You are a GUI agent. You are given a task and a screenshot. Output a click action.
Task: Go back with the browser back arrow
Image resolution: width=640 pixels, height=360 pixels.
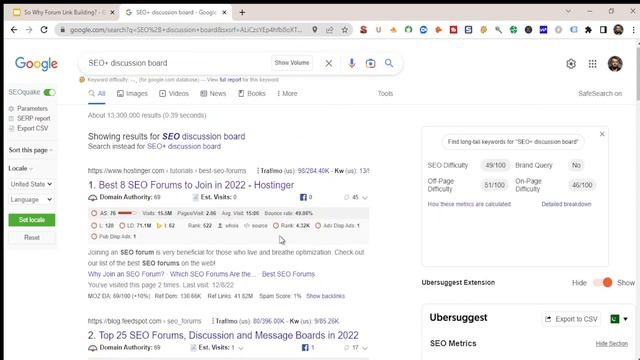click(x=14, y=30)
